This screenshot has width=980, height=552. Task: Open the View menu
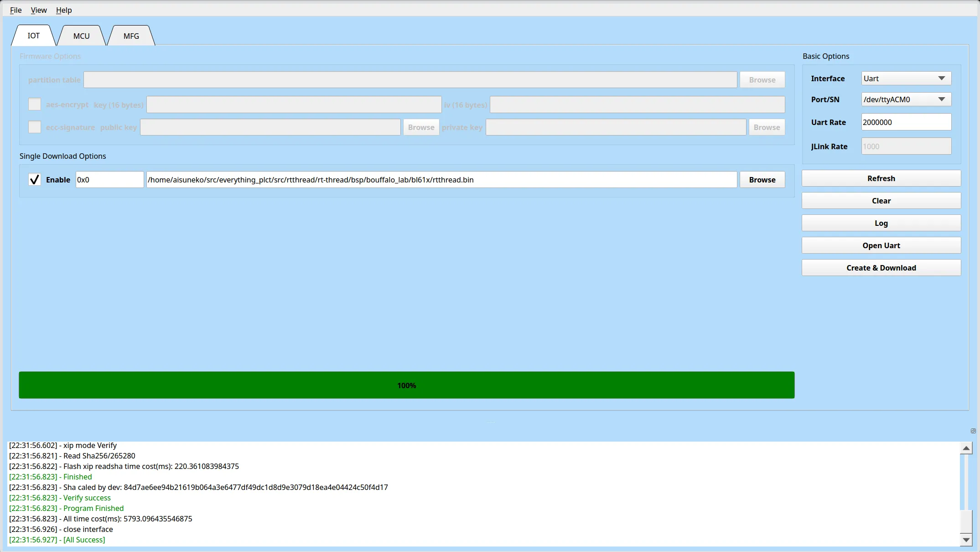[x=39, y=10]
